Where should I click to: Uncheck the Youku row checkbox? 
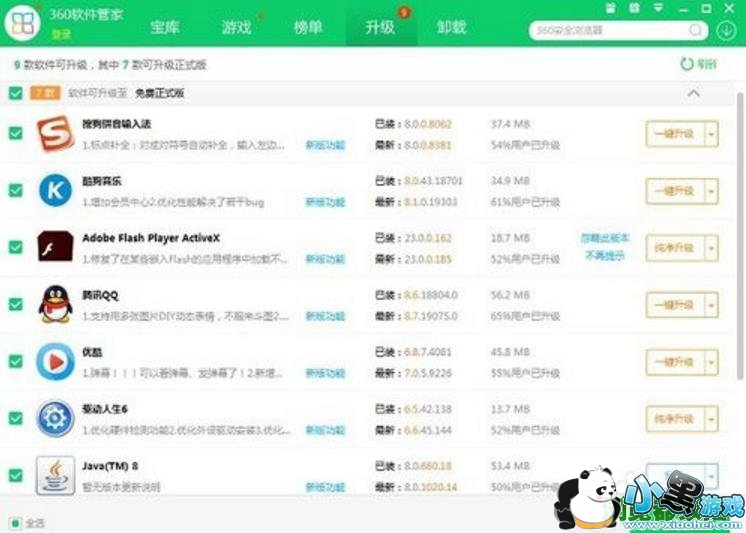pos(16,362)
